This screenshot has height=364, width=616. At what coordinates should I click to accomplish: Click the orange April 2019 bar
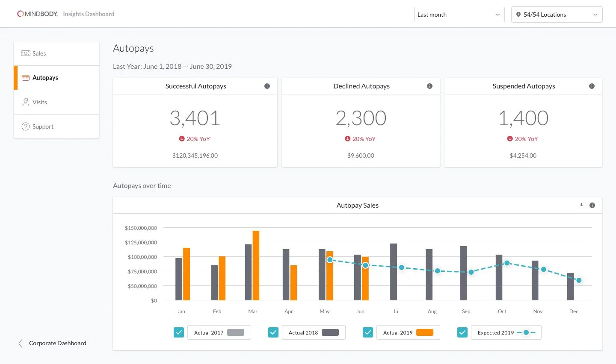pos(293,282)
